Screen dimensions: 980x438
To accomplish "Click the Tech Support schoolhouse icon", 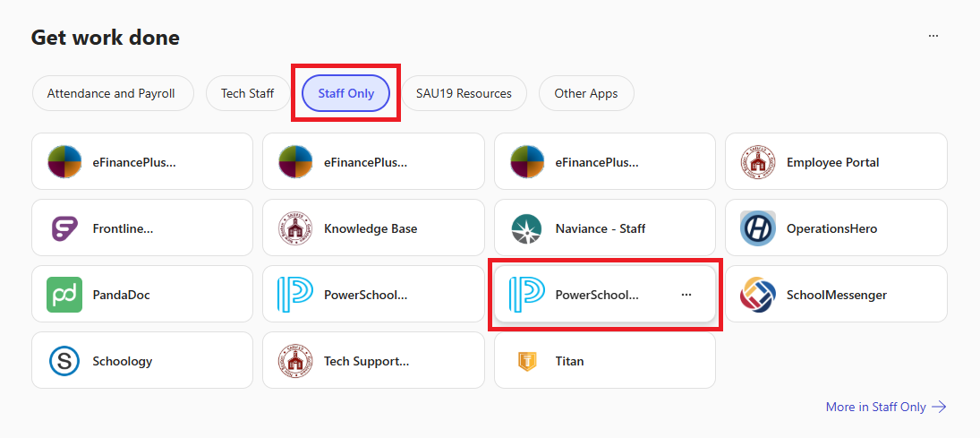I will 295,361.
